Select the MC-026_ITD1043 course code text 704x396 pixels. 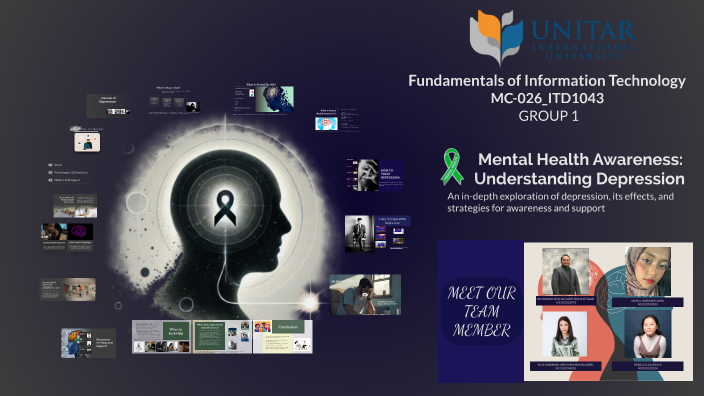point(547,98)
